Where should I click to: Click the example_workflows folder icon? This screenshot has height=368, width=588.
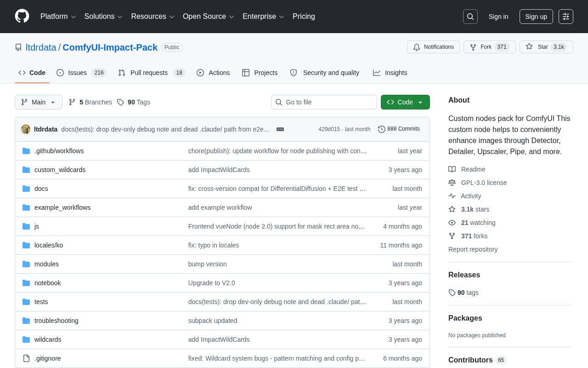(26, 207)
